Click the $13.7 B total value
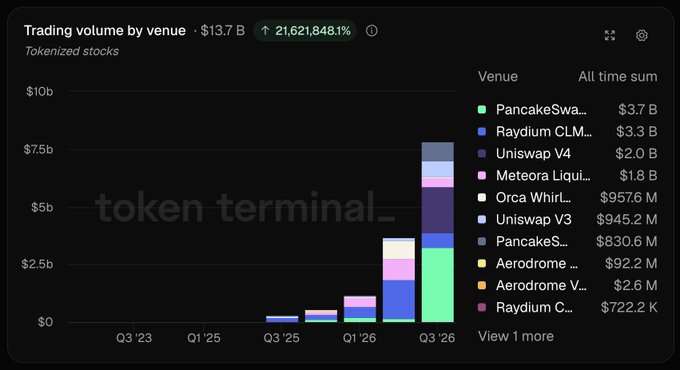Screen dimensions: 680x370 (x=222, y=30)
